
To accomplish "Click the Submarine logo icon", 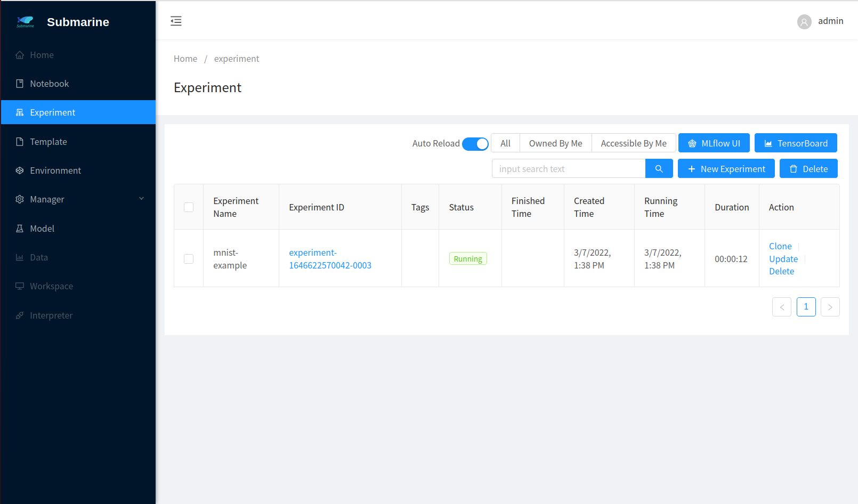I will click(x=25, y=22).
